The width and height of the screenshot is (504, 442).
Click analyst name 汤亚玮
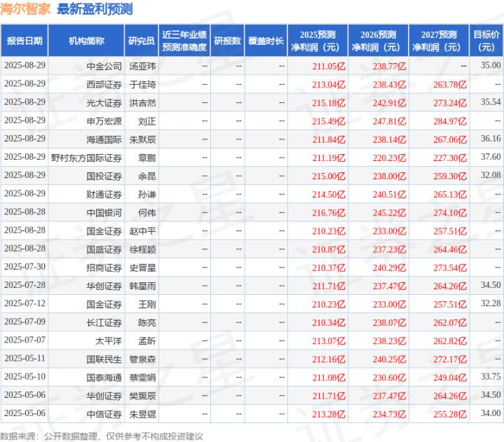(x=143, y=66)
